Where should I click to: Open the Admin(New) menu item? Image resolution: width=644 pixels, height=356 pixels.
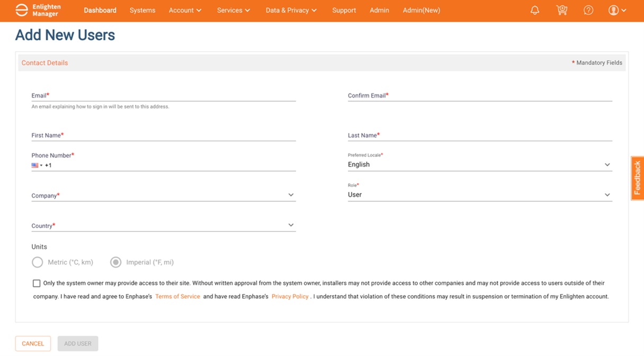[421, 10]
